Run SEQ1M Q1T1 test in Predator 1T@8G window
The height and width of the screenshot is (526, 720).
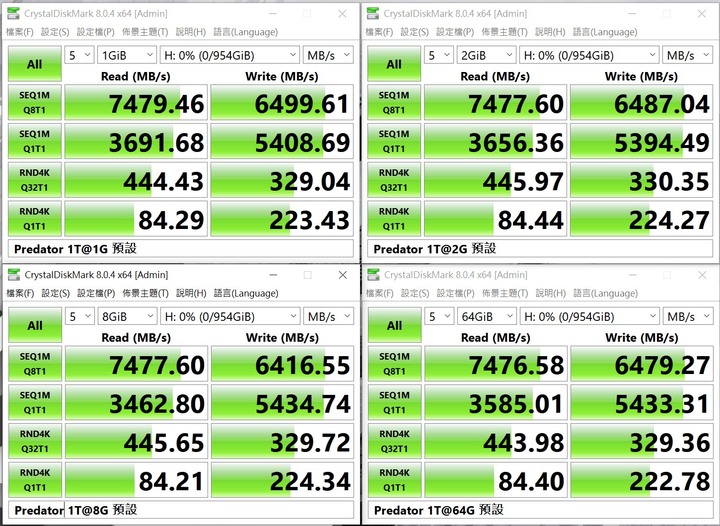tap(35, 403)
